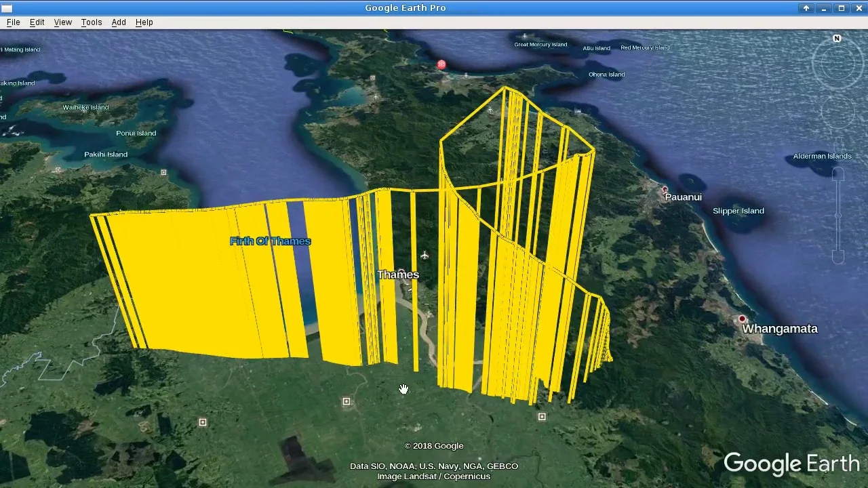Click the move joystick navigation ring
868x488 pixels.
pos(837,110)
